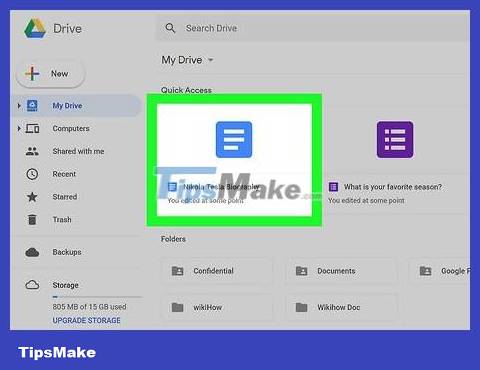Open the My Drive dropdown arrow
The image size is (480, 370).
pos(210,60)
